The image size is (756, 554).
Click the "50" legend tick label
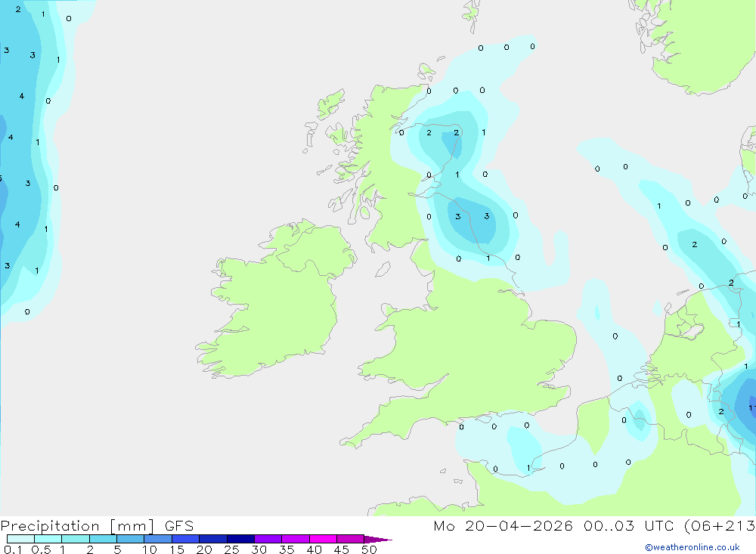[x=369, y=549]
